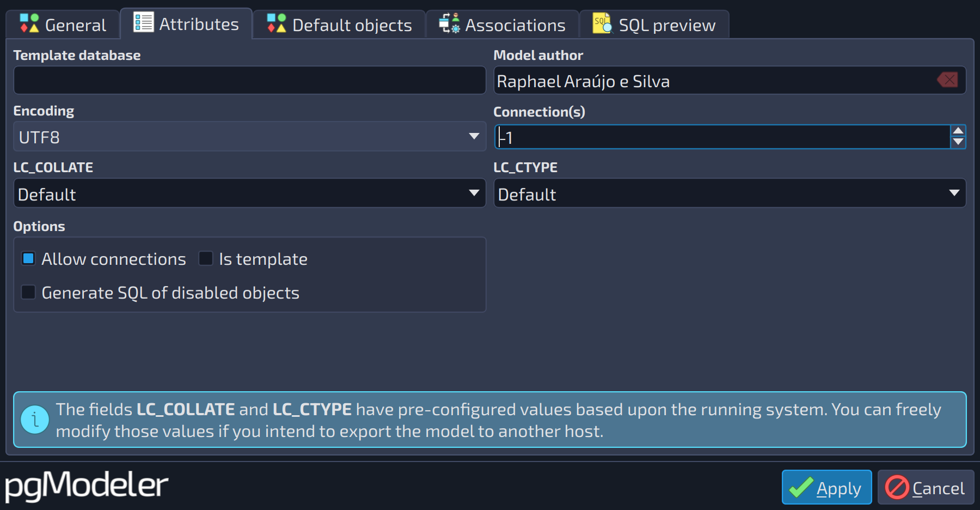Click the LC_CTYPE label
This screenshot has height=510, width=980.
click(x=525, y=167)
